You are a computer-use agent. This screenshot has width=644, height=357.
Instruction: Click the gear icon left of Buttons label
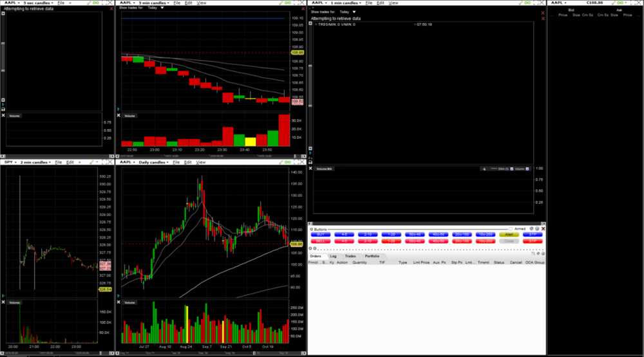[x=312, y=229]
